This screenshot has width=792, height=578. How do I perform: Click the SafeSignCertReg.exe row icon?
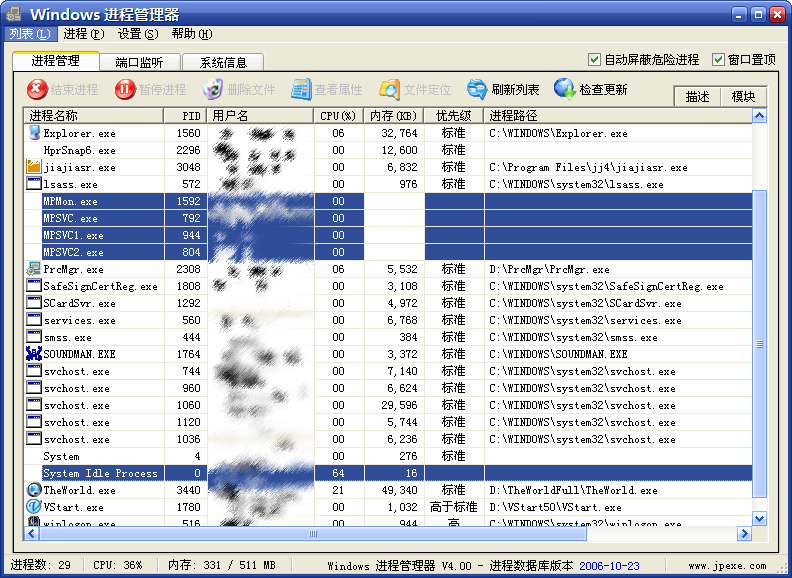[x=33, y=286]
